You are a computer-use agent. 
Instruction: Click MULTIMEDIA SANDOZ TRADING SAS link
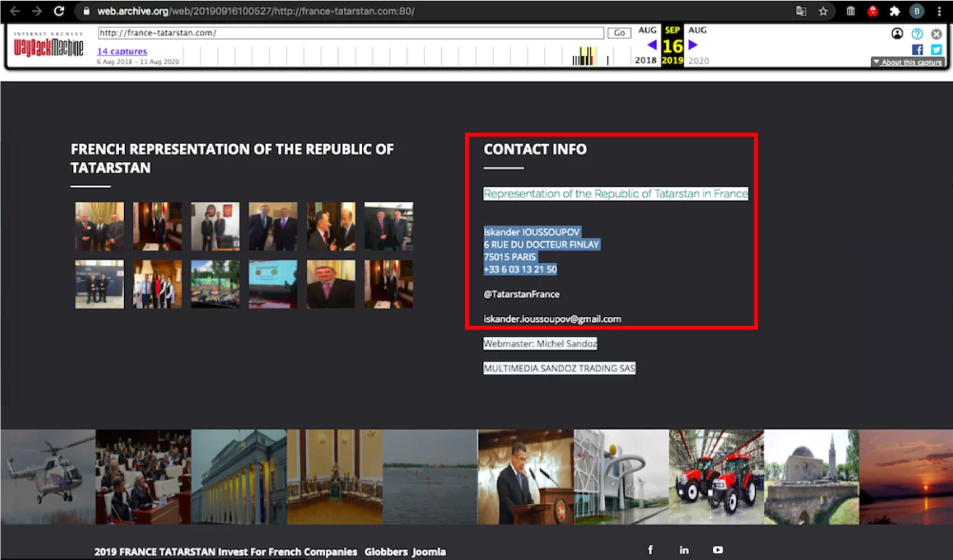click(559, 368)
